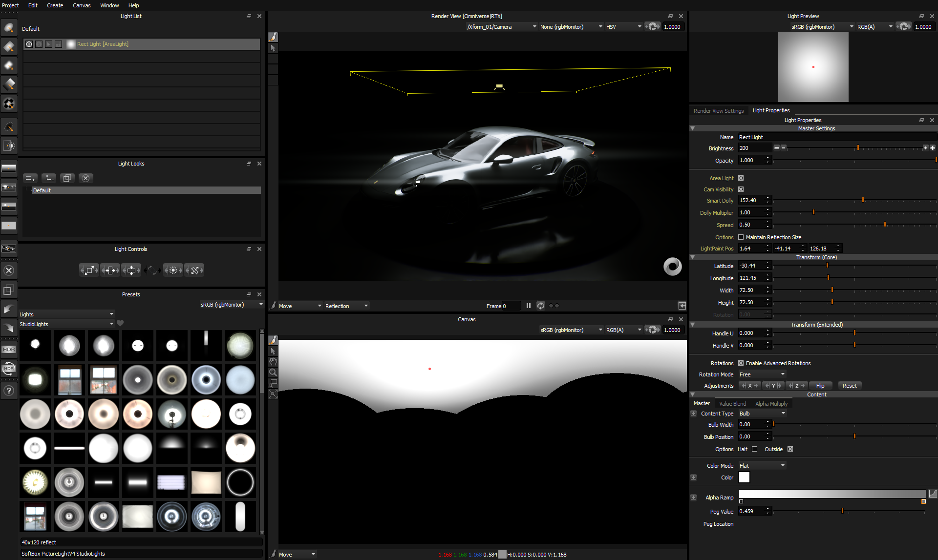The height and width of the screenshot is (560, 938).
Task: Switch to the Alpha Multiply tab
Action: pyautogui.click(x=771, y=404)
